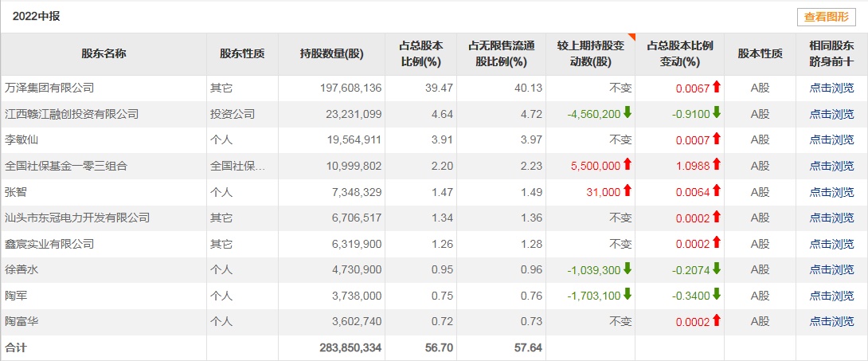868x361 pixels.
Task: Open 点击浏览 link for 李敏仙
Action: pos(831,139)
